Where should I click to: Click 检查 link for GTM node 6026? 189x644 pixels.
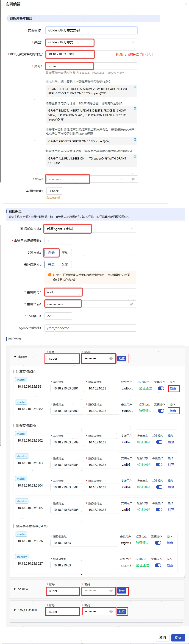[170, 543]
